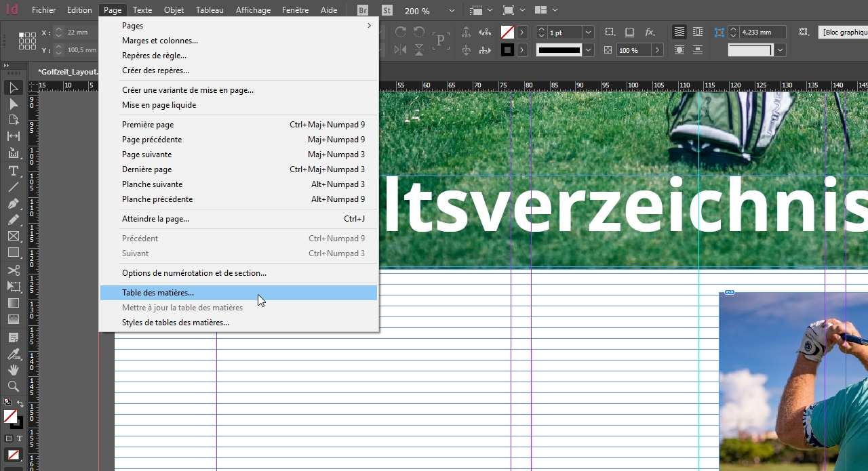Select the Note tool
Viewport: 868px width, 471px height.
[13, 337]
